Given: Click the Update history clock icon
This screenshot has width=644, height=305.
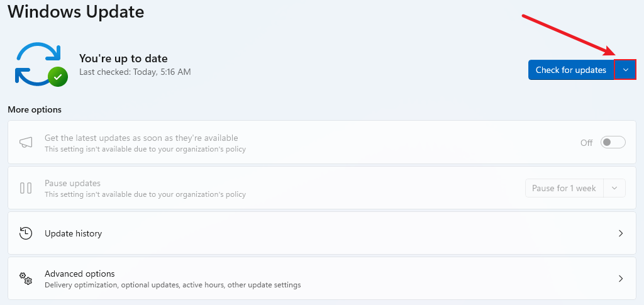Looking at the screenshot, I should pyautogui.click(x=26, y=233).
